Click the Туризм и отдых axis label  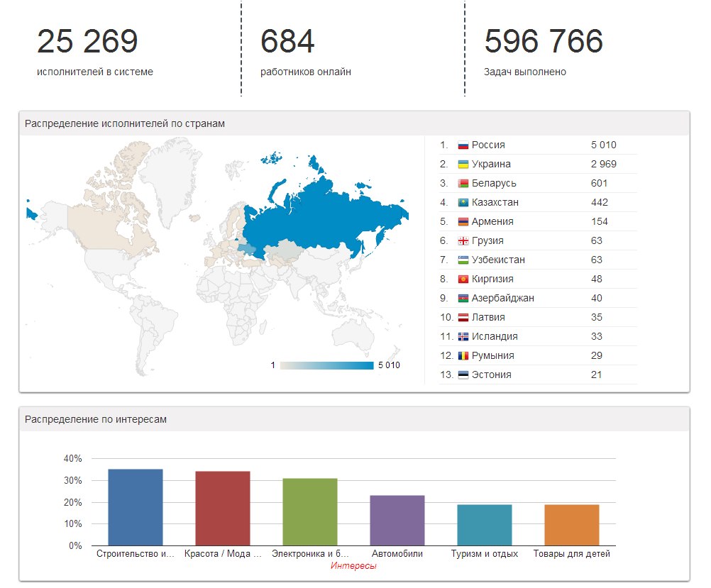tap(484, 553)
